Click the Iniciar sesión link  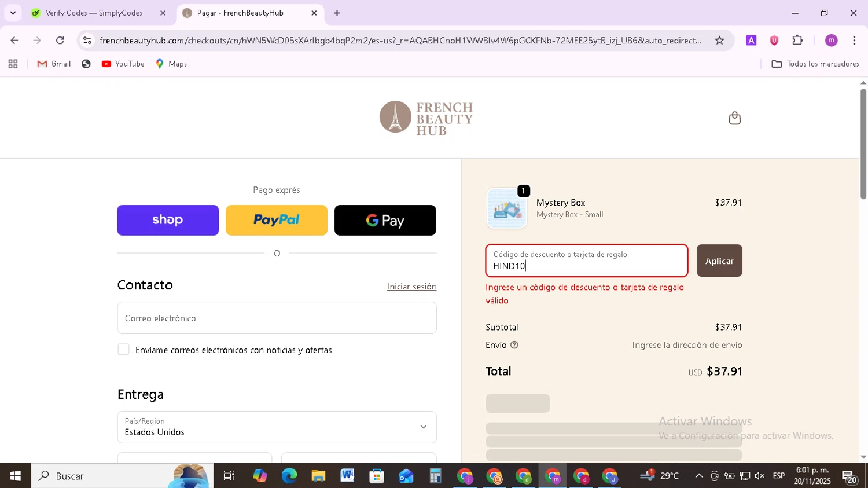pos(411,287)
